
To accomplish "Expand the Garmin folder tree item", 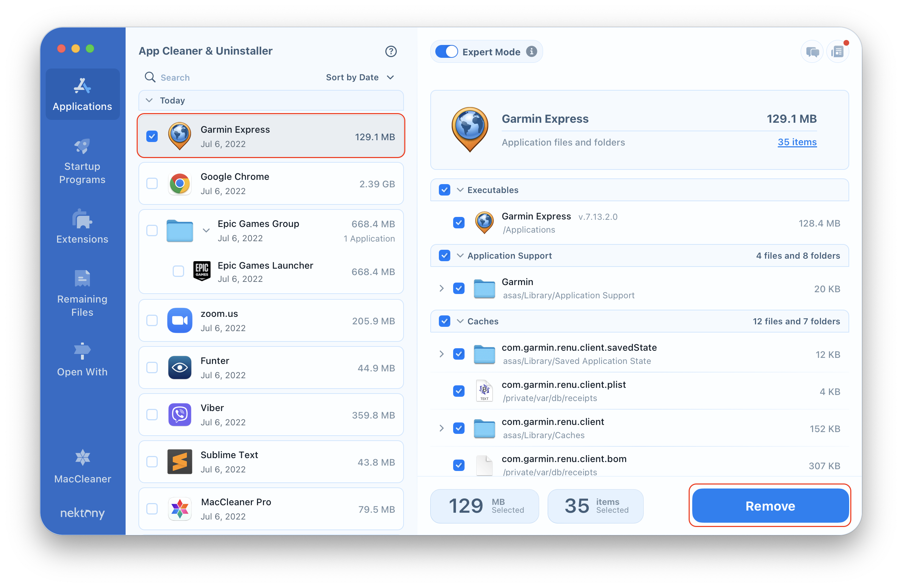I will 442,289.
